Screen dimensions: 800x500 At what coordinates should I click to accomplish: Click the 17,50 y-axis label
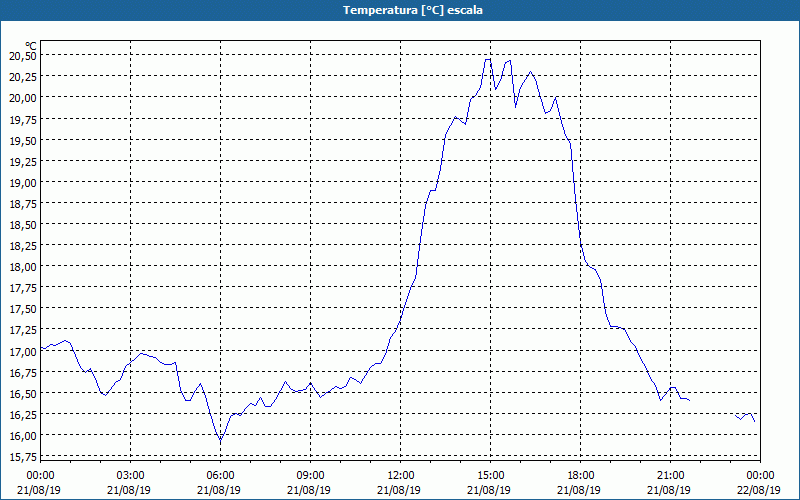[23, 309]
